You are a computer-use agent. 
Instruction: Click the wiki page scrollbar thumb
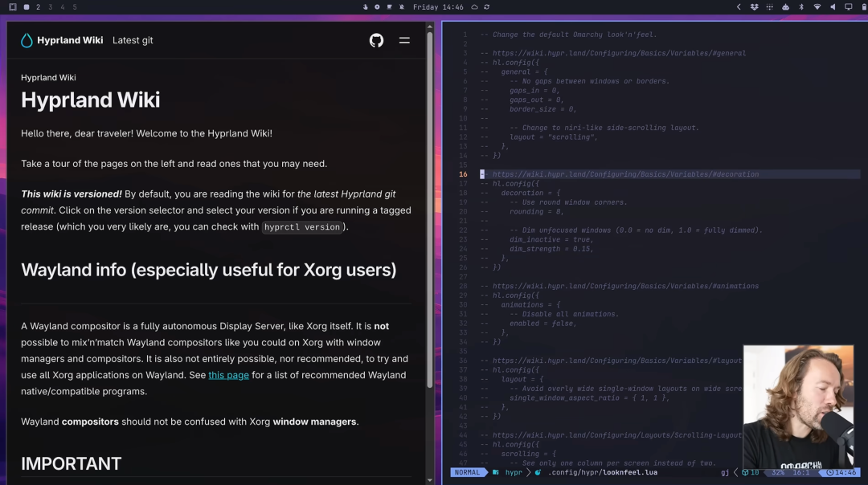click(429, 210)
